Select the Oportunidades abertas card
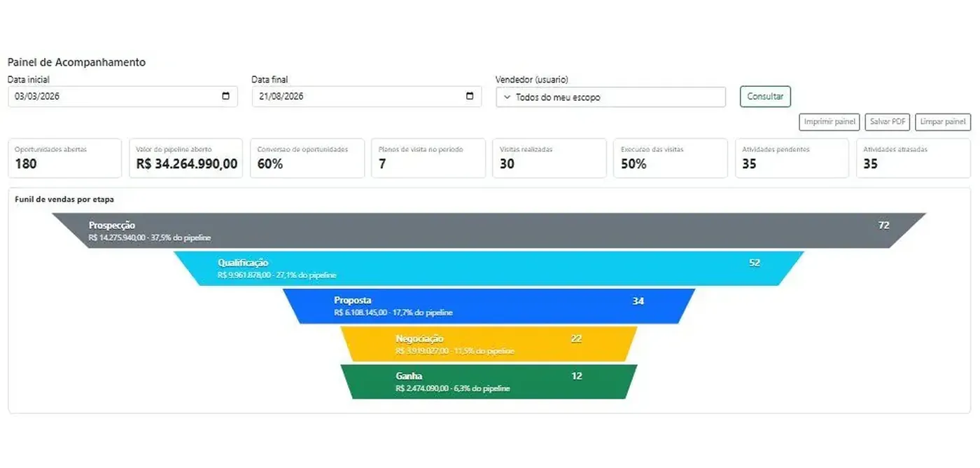The height and width of the screenshot is (468, 980). (x=64, y=158)
